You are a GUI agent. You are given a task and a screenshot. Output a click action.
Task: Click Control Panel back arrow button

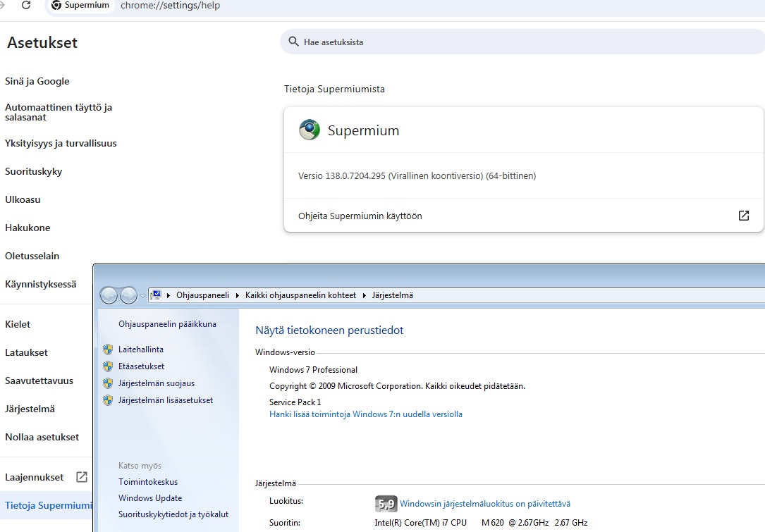point(109,295)
